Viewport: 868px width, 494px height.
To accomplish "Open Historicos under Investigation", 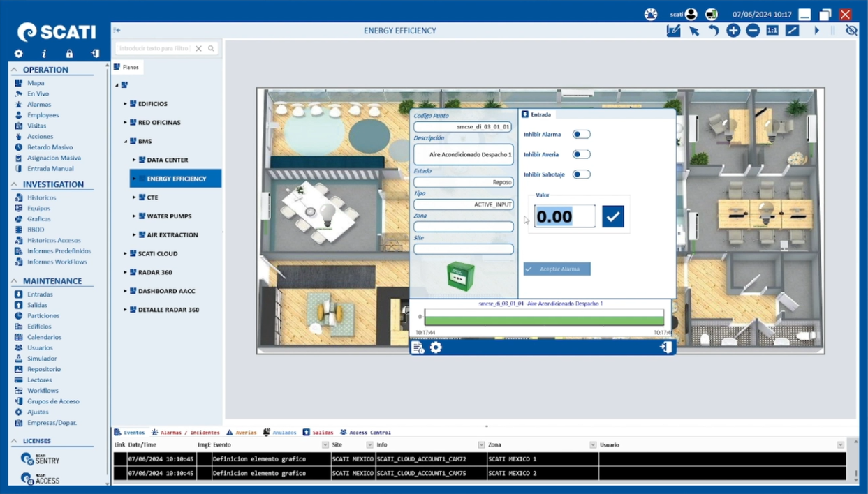I will click(x=42, y=197).
